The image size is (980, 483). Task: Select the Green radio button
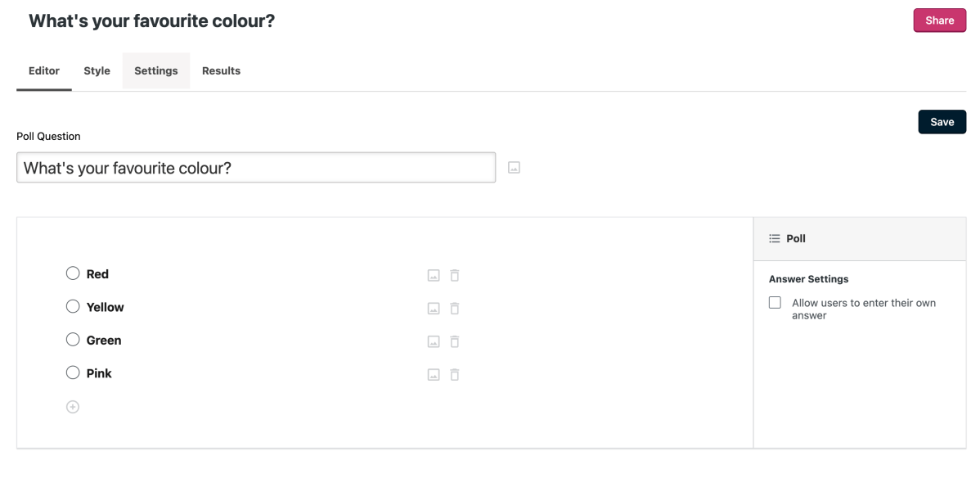pos(73,340)
